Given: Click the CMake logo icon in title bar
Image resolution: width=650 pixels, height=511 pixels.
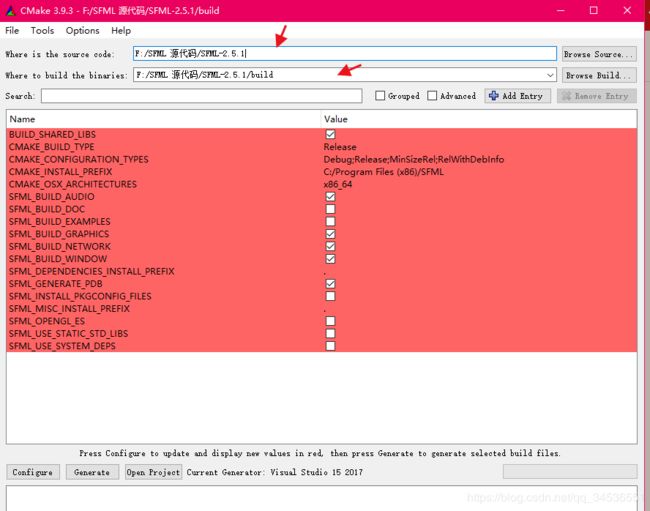Looking at the screenshot, I should point(10,10).
